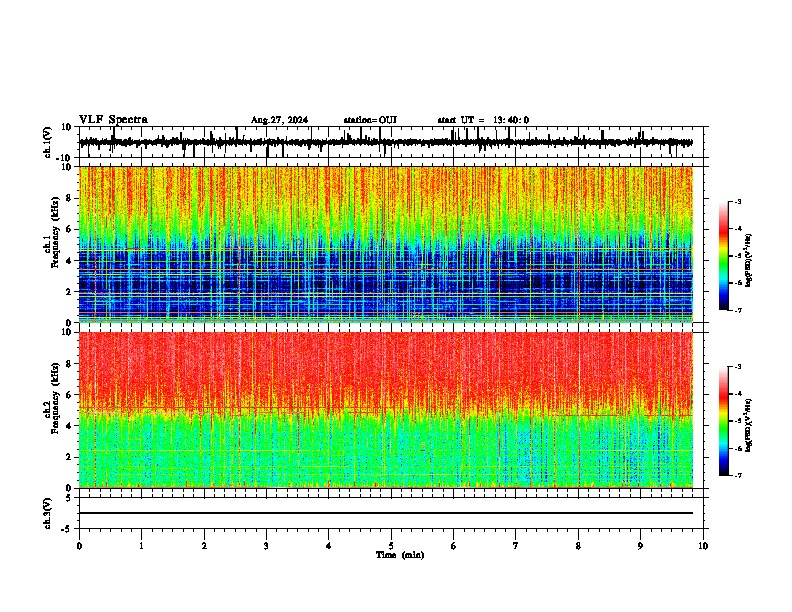Click the ch.2 colorbar "-4" tick label

737,394
